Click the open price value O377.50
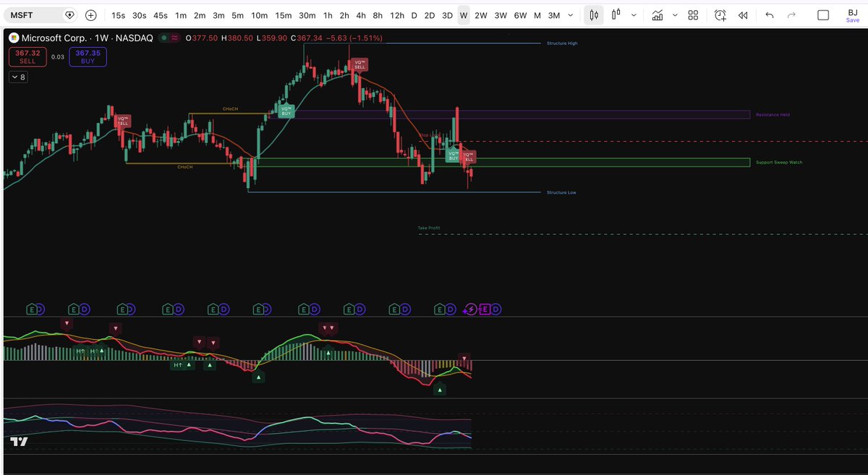This screenshot has width=868, height=475. tap(202, 38)
